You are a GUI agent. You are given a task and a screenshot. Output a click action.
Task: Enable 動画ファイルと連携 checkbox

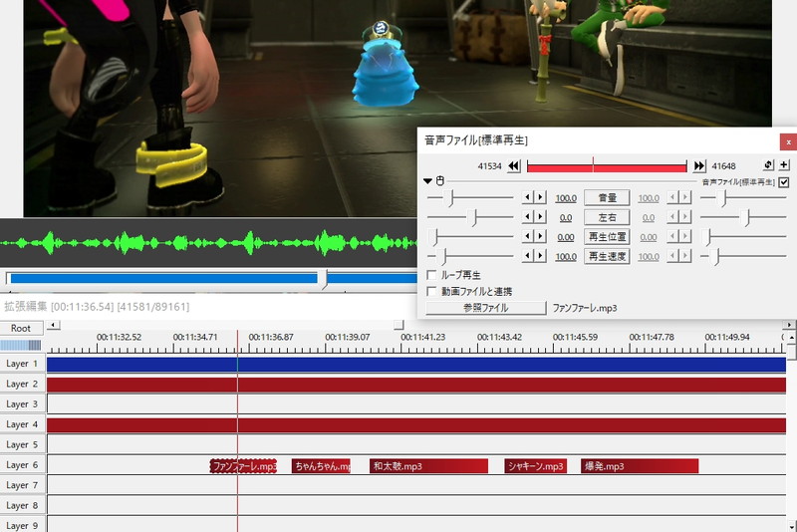(x=431, y=291)
